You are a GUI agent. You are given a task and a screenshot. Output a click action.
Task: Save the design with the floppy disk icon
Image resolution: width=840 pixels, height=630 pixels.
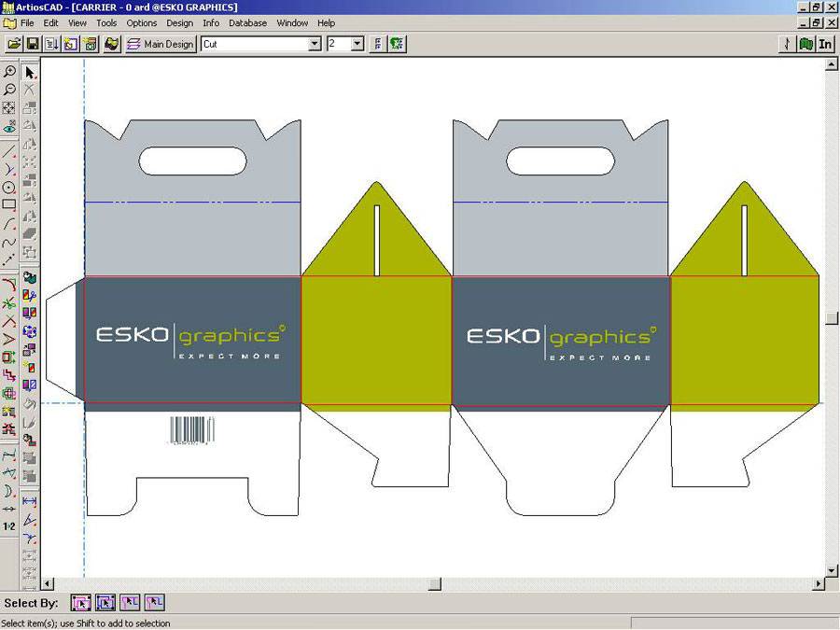(x=33, y=44)
